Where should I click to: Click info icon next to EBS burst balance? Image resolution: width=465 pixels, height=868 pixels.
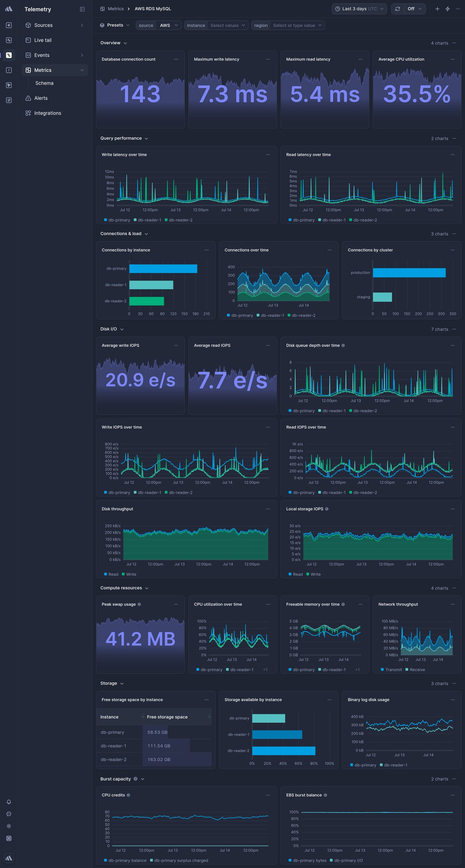325,795
